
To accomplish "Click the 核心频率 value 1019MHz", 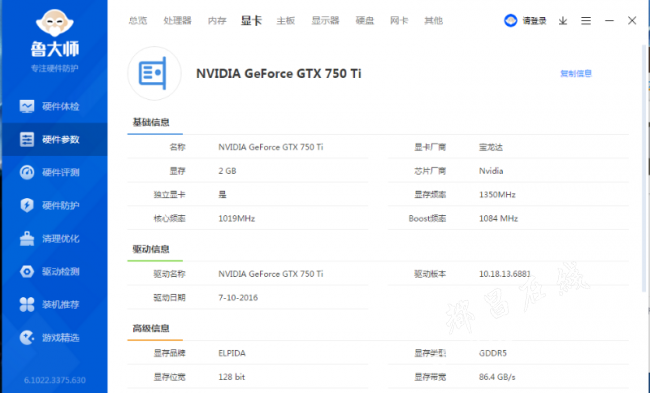I will (236, 218).
